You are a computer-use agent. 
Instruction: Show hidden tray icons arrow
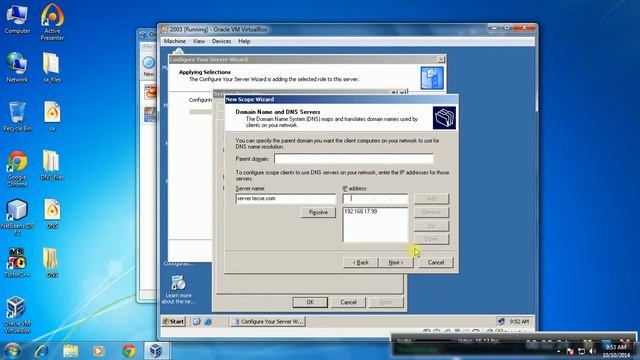pyautogui.click(x=559, y=351)
